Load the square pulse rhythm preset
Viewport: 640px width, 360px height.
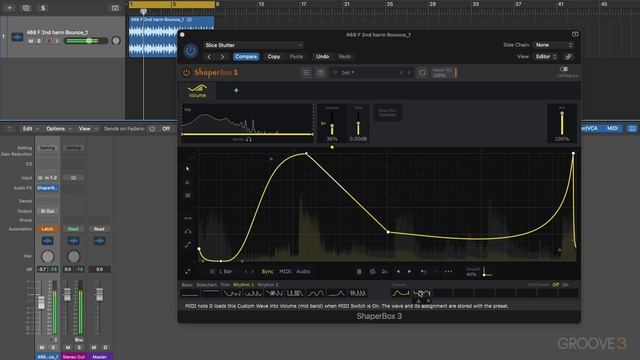[x=295, y=293]
